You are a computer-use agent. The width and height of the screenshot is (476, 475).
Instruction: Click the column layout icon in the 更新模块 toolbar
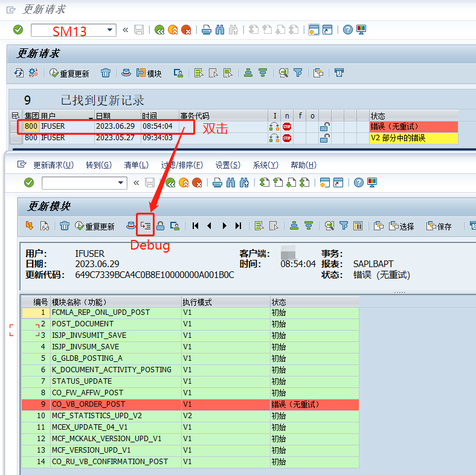(x=358, y=225)
